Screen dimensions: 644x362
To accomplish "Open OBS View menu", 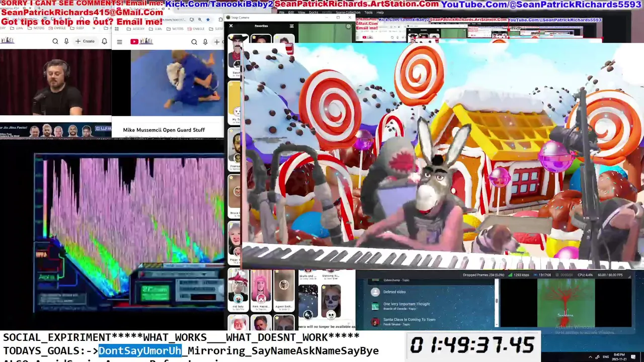I will click(x=301, y=13).
